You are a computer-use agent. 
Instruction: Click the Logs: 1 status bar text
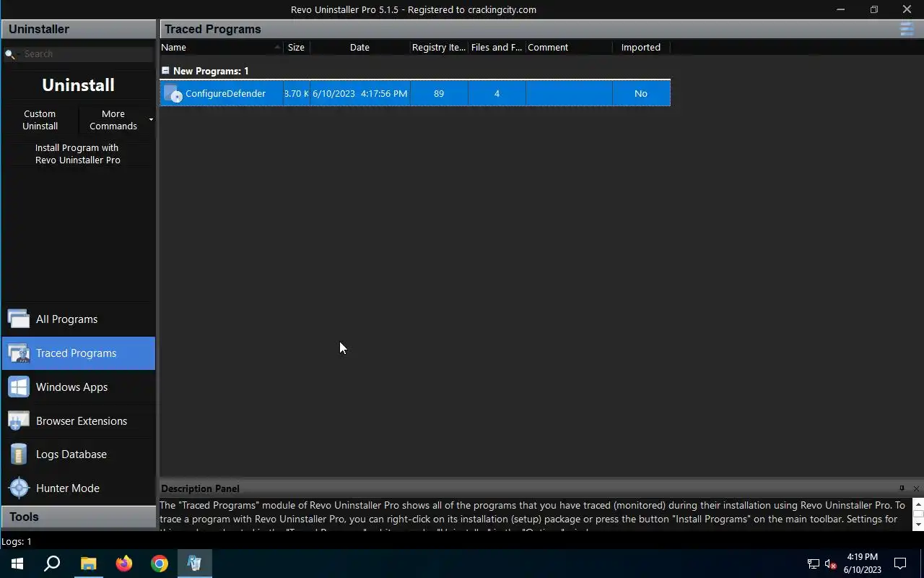coord(16,541)
